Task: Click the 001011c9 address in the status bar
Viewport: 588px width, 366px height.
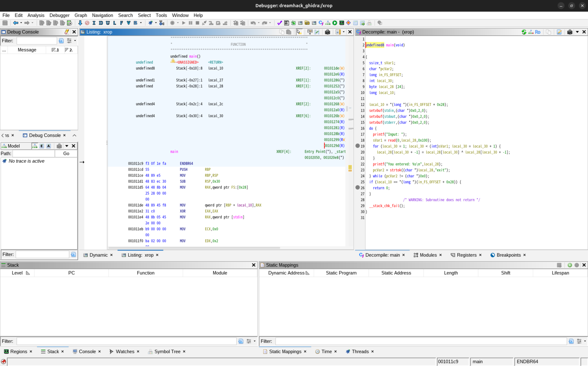Action: pos(448,362)
